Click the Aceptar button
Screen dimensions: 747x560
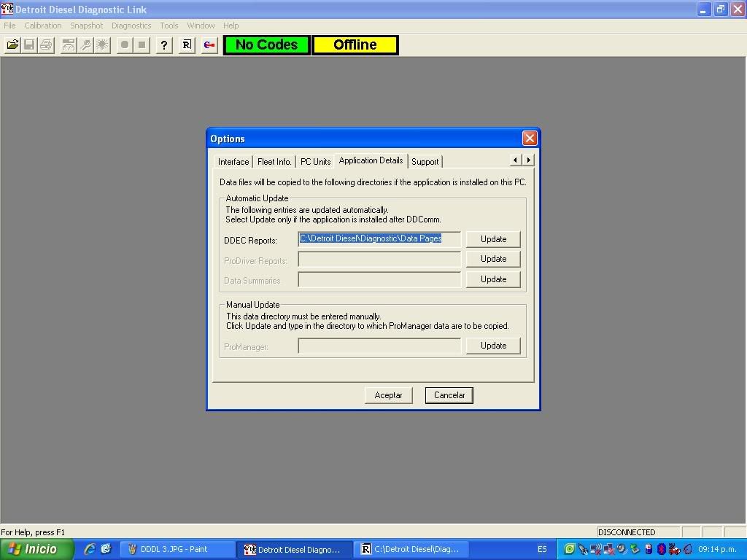(388, 395)
